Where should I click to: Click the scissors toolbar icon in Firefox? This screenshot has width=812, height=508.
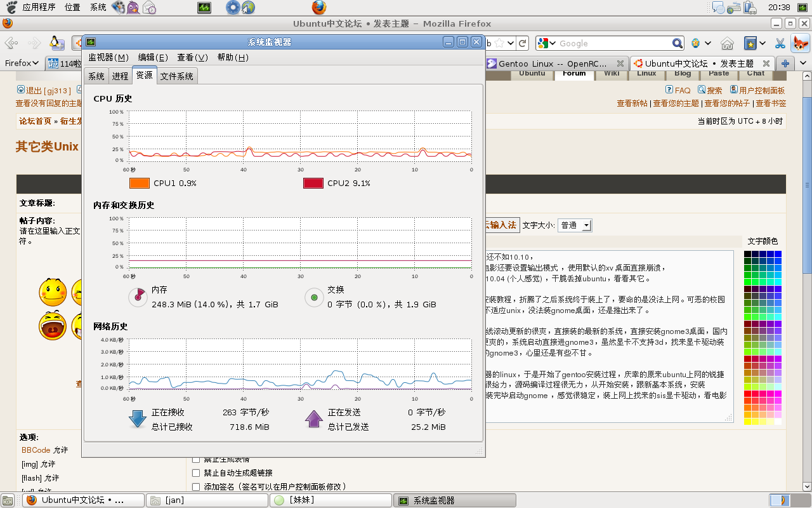point(780,43)
